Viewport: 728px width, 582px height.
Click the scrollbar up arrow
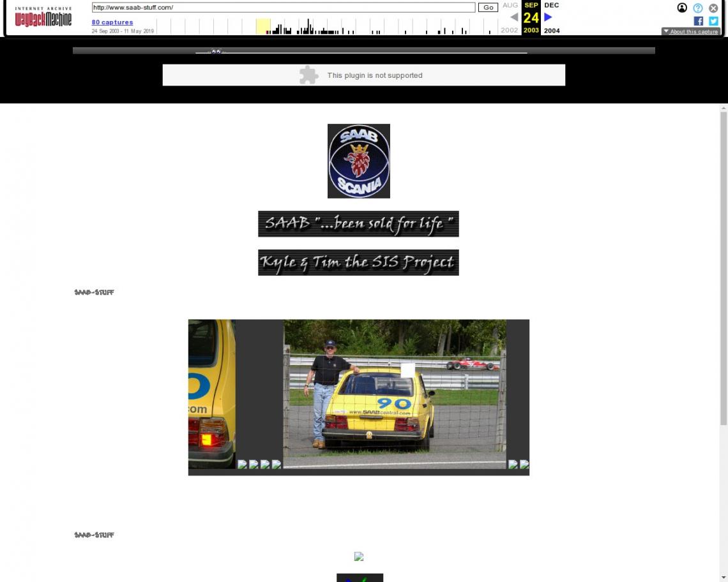coord(724,108)
